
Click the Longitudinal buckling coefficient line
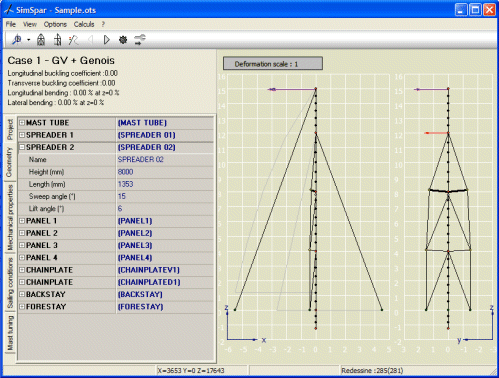tap(62, 73)
